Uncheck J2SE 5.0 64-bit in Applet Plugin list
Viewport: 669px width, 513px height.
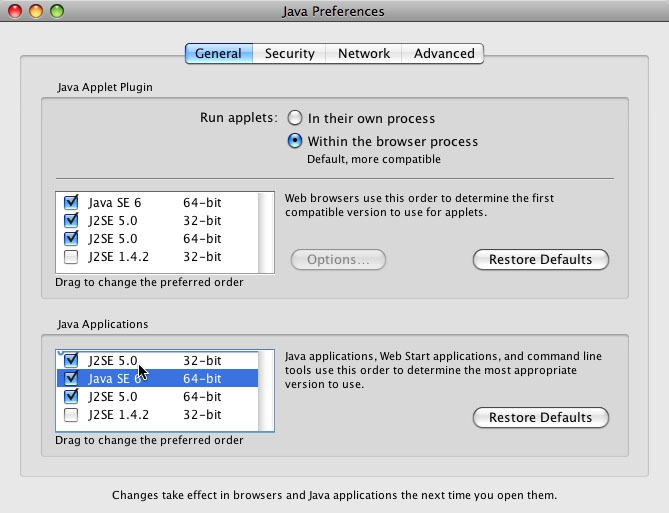[71, 238]
